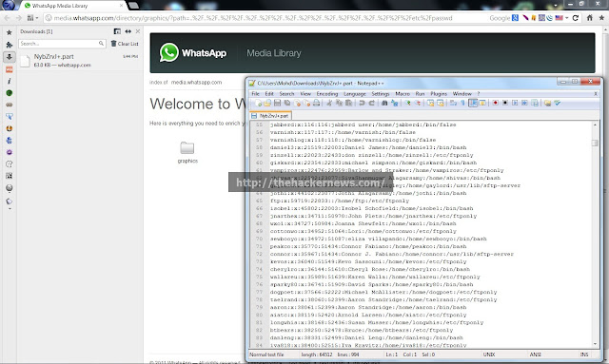Open the File menu in Notepad++

[x=256, y=94]
